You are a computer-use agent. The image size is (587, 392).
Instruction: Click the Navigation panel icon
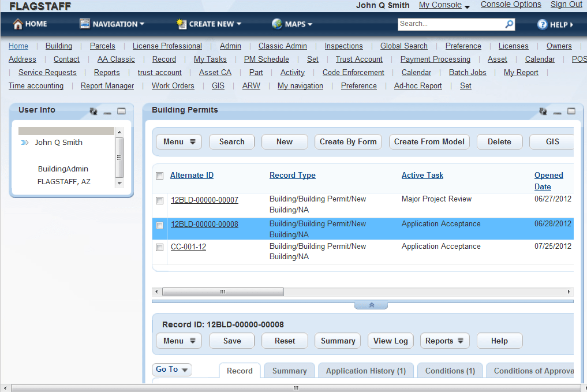(x=85, y=24)
